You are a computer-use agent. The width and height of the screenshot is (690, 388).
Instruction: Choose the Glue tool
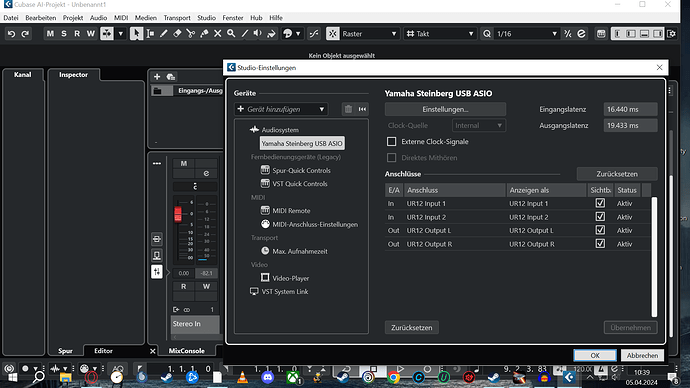(204, 33)
